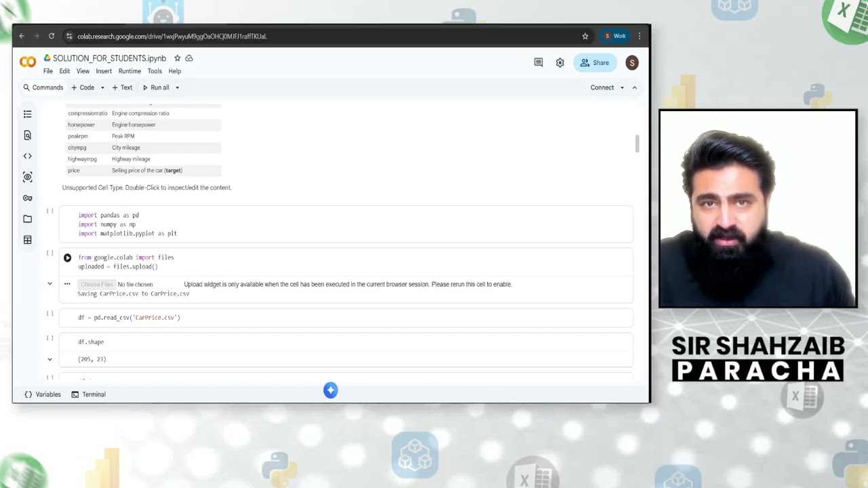
Task: Open the Code insert dropdown arrow
Action: 102,87
